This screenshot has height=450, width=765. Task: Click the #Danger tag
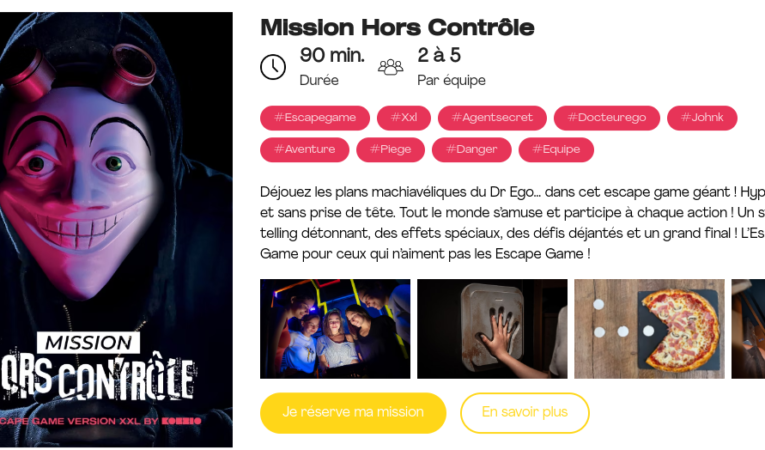tap(471, 149)
